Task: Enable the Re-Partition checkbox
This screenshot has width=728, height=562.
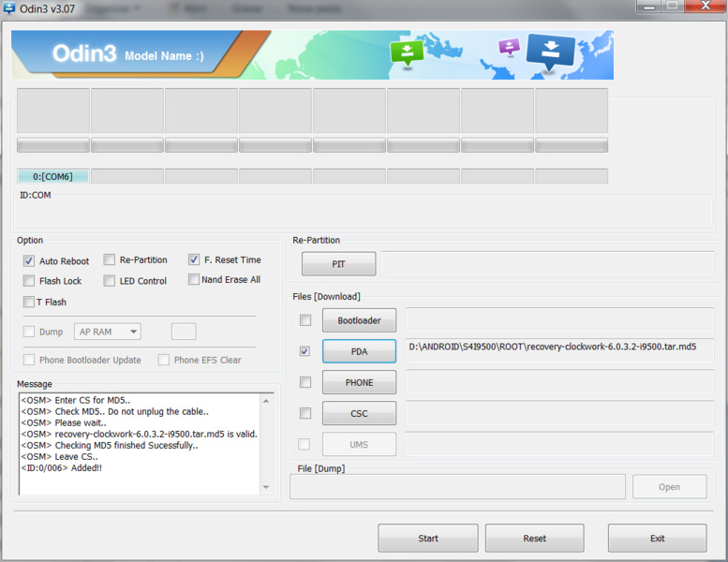Action: point(109,259)
